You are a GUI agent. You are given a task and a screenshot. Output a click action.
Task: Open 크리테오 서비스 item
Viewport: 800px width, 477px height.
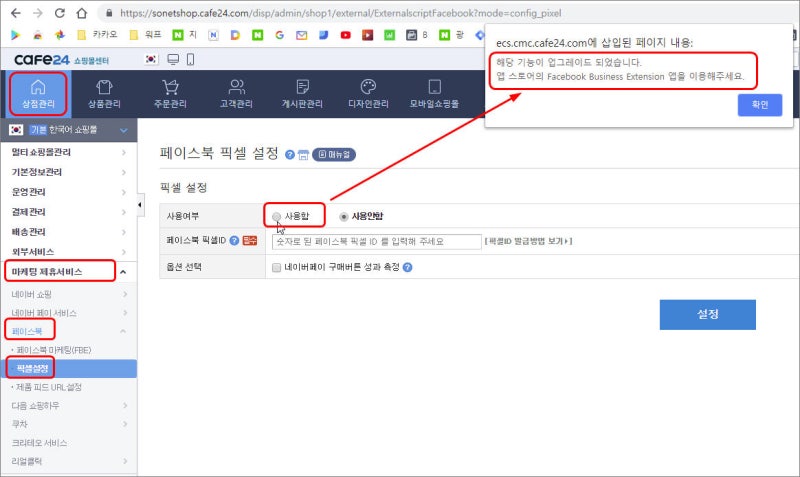tap(39, 443)
